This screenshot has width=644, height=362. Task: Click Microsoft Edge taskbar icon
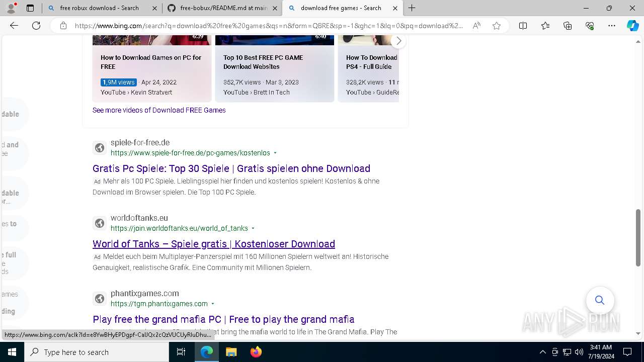[207, 352]
